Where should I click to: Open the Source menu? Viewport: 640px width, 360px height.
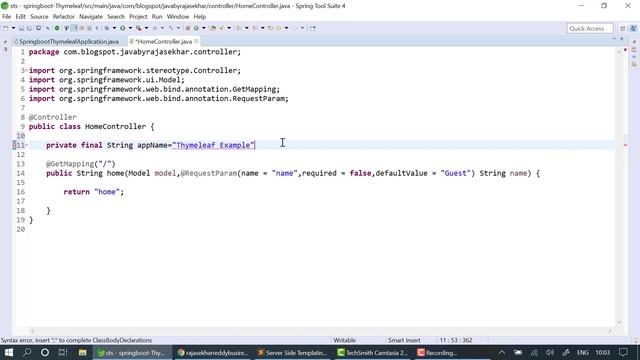(39, 17)
